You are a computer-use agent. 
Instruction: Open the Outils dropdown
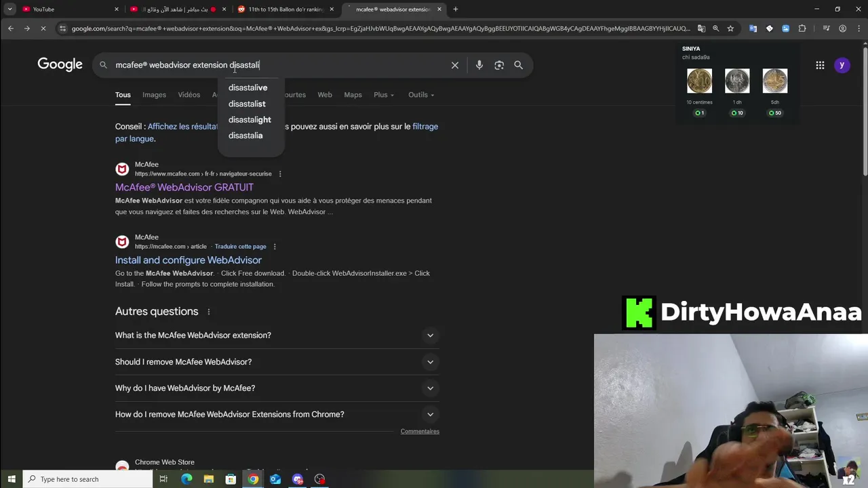pos(421,95)
